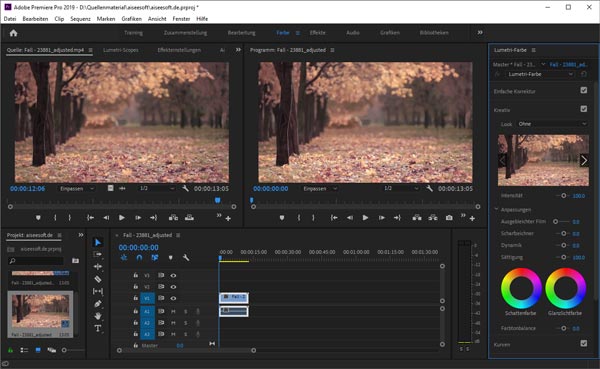Expand workspace overflow chevrons
This screenshot has width=600, height=369.
480,33
